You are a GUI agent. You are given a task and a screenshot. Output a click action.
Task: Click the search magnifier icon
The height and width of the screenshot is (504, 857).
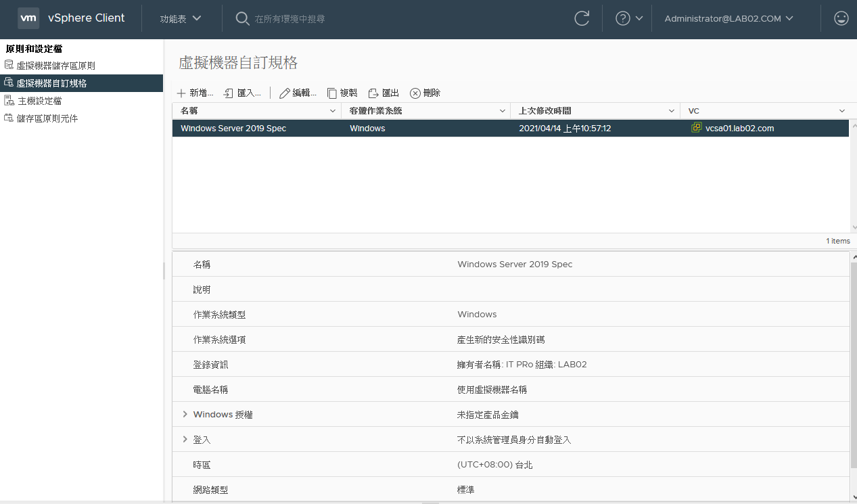242,19
